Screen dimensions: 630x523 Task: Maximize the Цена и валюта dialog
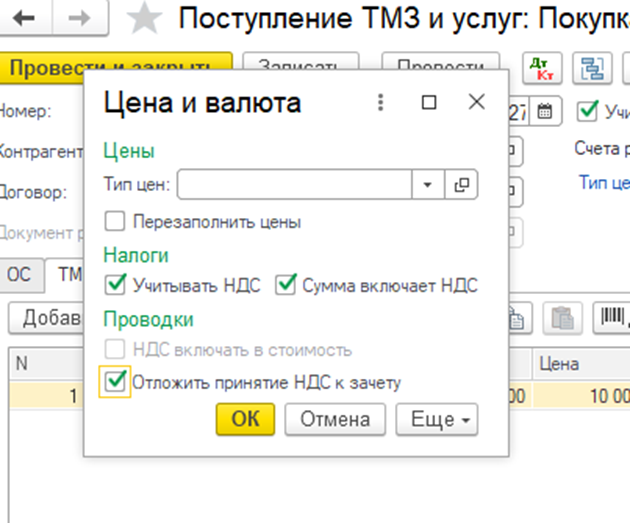(429, 103)
